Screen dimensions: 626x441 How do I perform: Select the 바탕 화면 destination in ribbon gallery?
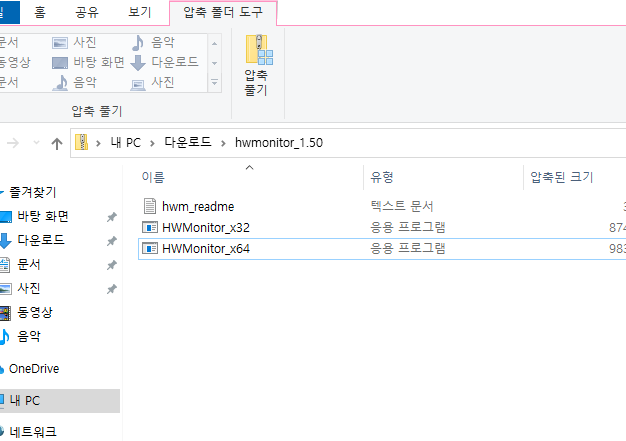point(88,62)
